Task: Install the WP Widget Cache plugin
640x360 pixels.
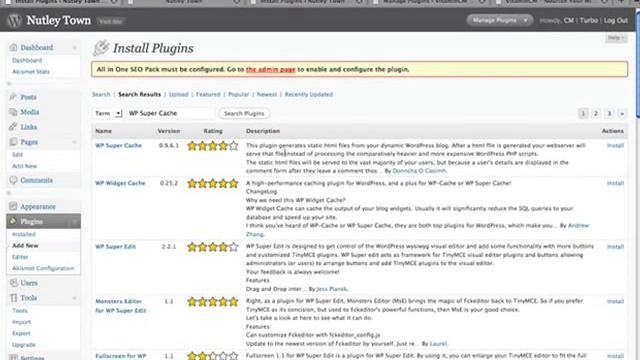Action: click(x=615, y=183)
